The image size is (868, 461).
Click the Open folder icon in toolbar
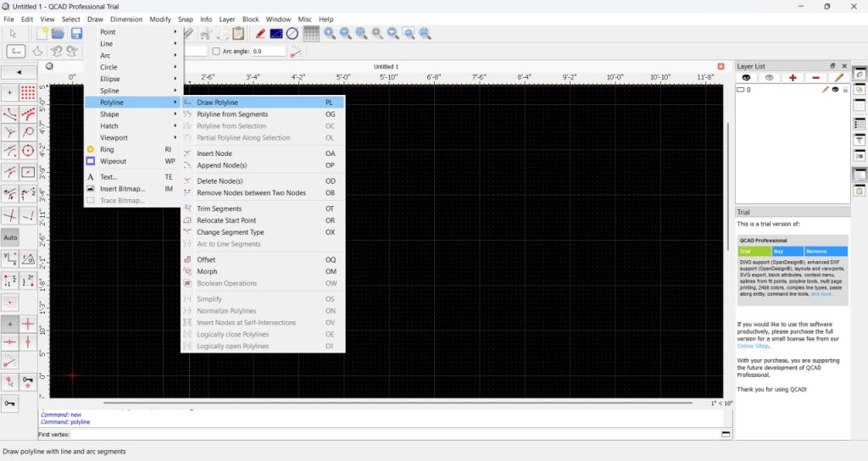(58, 33)
